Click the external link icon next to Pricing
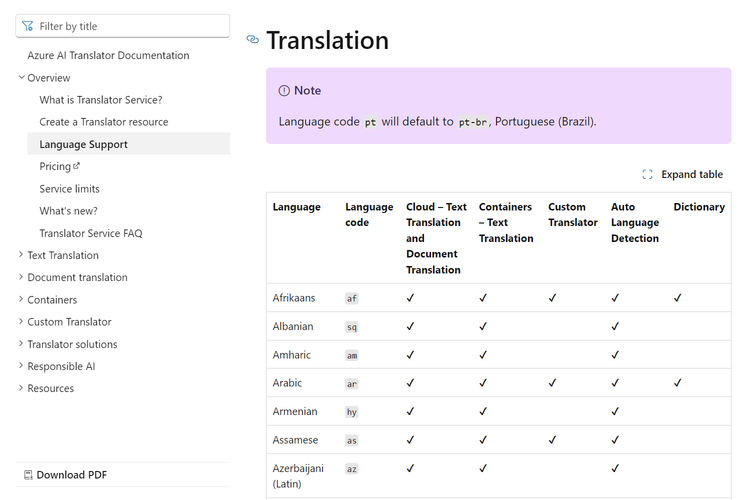 [x=77, y=166]
